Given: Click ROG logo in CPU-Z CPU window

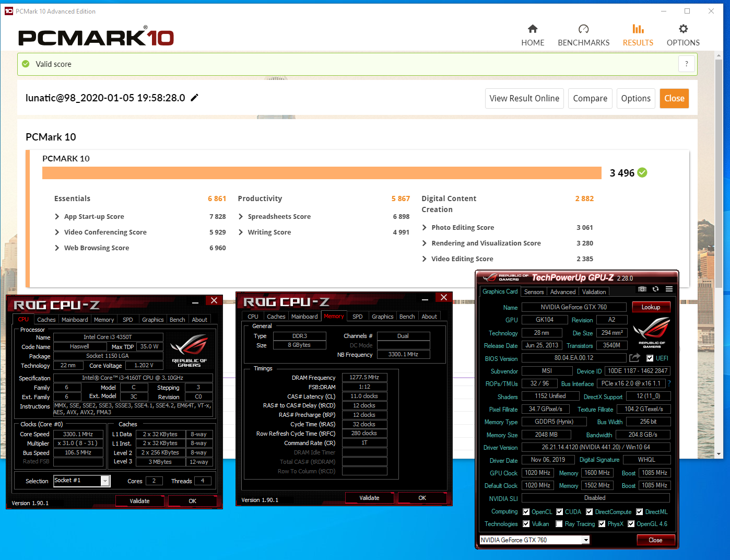Looking at the screenshot, I should (189, 351).
